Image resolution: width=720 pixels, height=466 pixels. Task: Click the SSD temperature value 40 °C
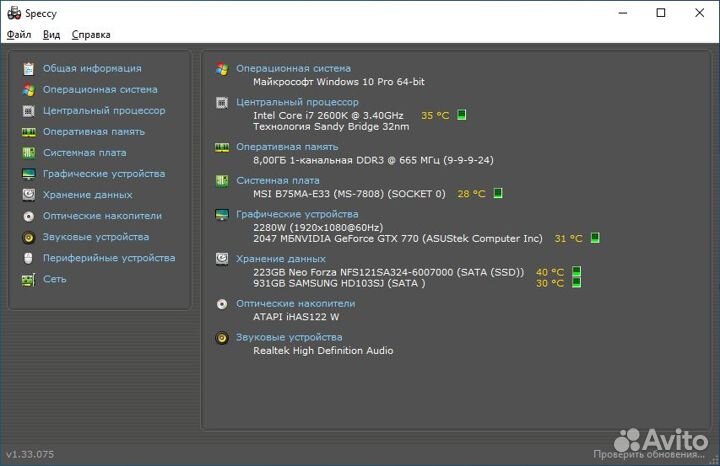tap(550, 272)
